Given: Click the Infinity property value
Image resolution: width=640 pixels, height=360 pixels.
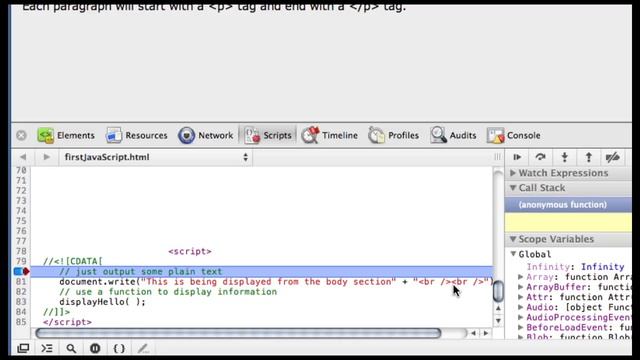Looking at the screenshot, I should point(602,267).
